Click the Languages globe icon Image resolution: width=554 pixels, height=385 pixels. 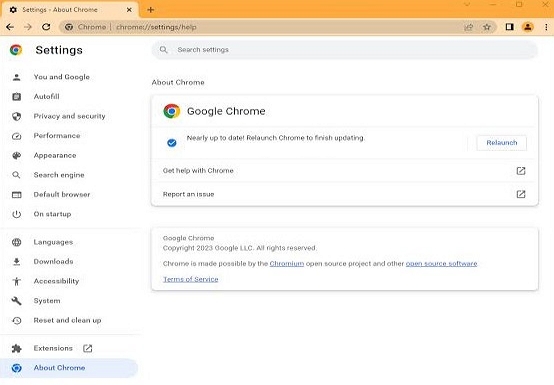(x=17, y=242)
